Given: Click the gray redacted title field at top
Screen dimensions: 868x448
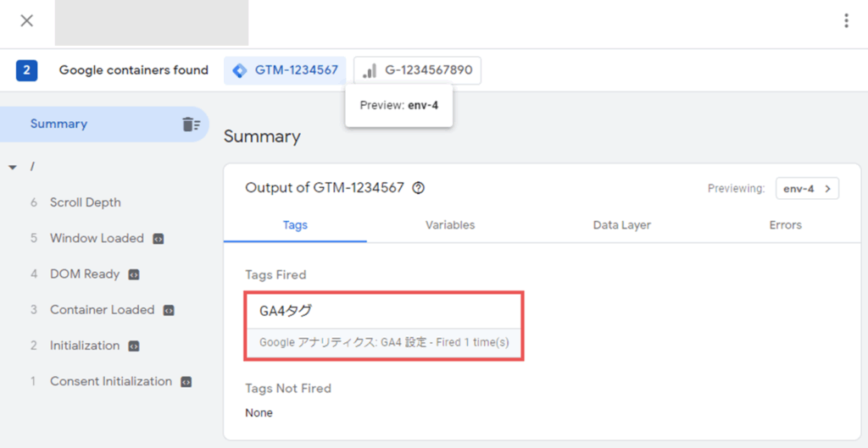Looking at the screenshot, I should coord(152,23).
